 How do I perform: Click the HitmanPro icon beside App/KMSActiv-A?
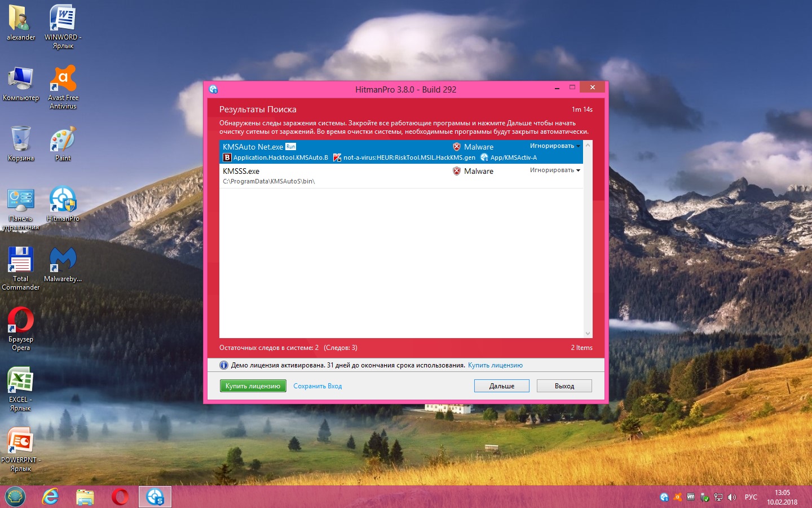click(484, 157)
